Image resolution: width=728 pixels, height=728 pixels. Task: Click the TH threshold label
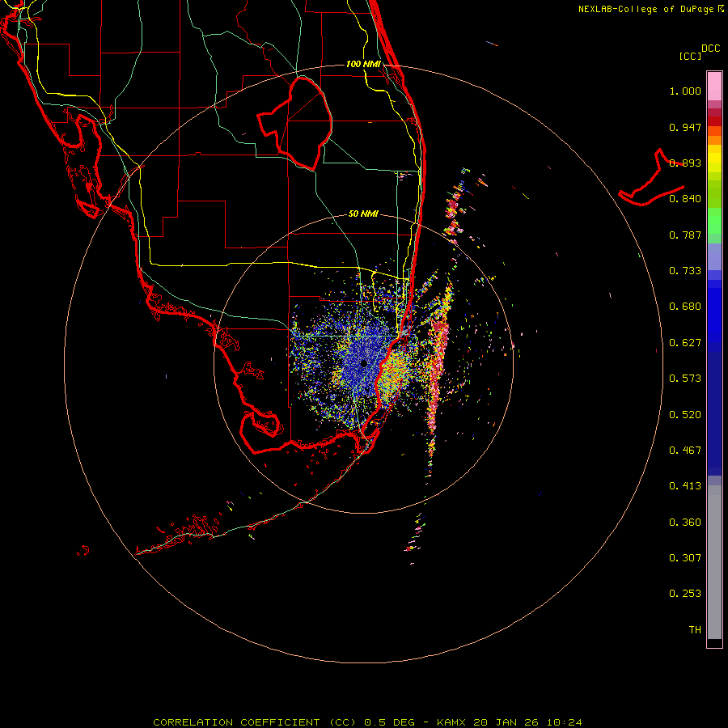[695, 630]
